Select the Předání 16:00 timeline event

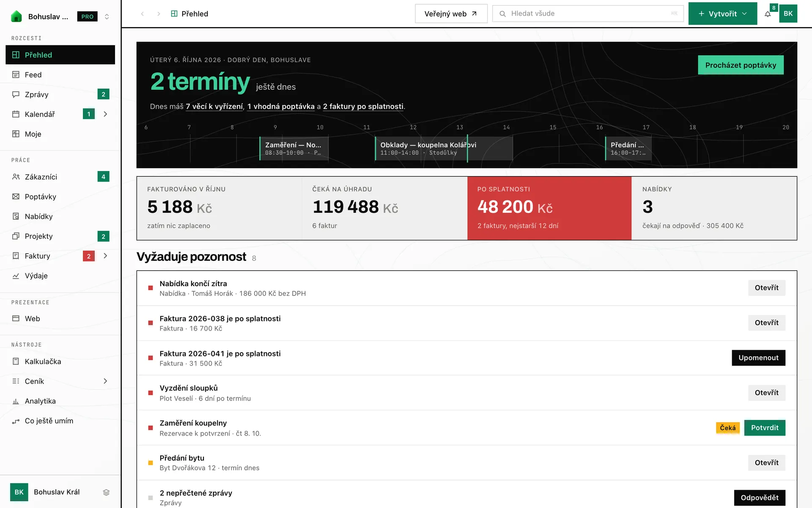[x=628, y=148]
